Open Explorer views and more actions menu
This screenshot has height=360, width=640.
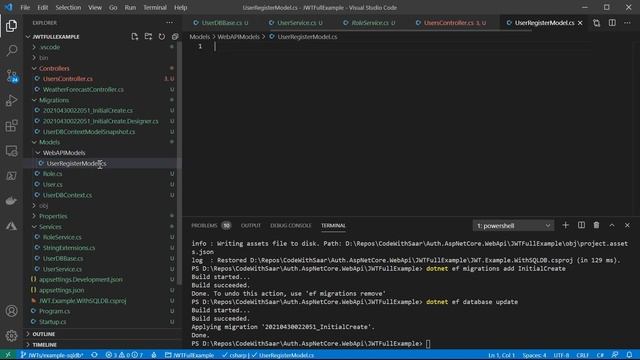coord(169,23)
